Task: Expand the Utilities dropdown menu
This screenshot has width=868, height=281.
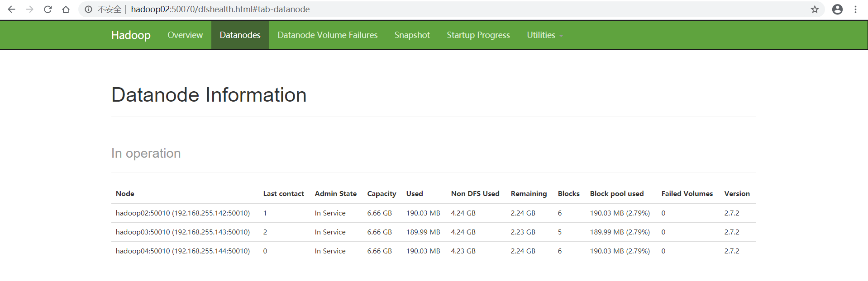Action: (x=544, y=35)
